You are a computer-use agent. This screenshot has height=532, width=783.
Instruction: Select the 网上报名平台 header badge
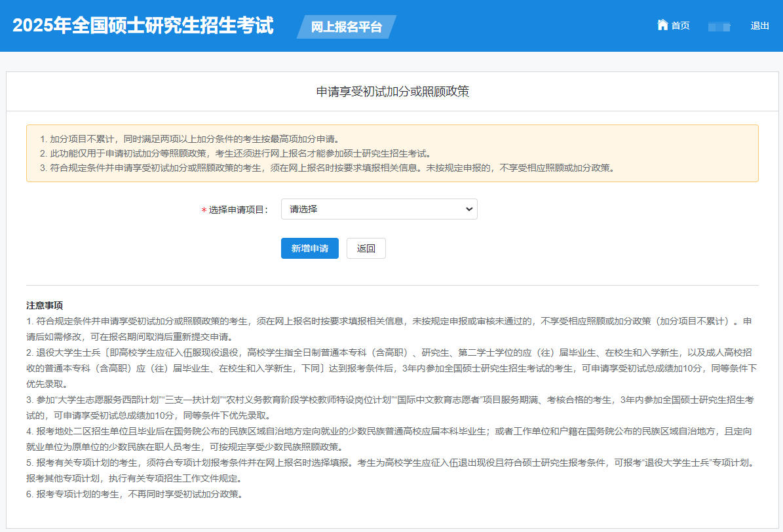click(x=346, y=27)
